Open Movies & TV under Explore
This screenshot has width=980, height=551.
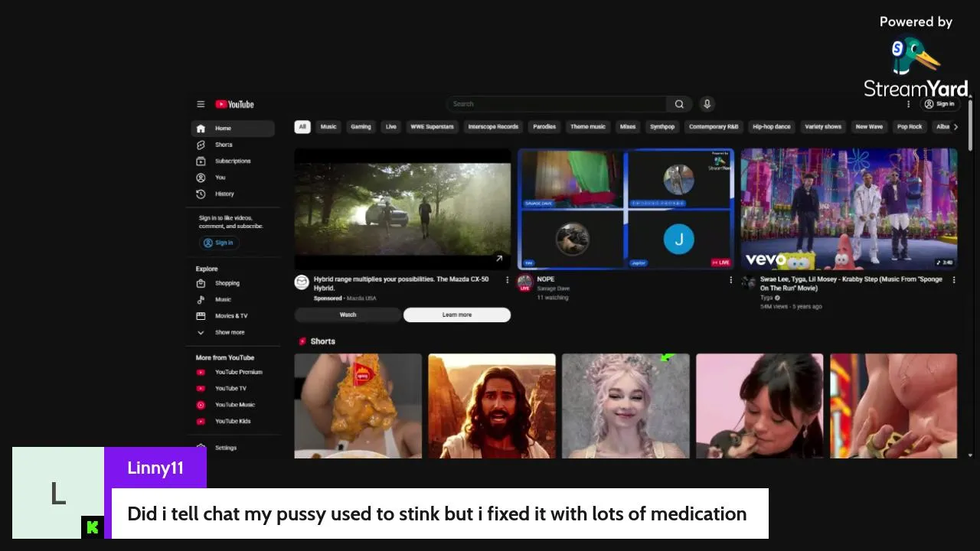pos(233,316)
